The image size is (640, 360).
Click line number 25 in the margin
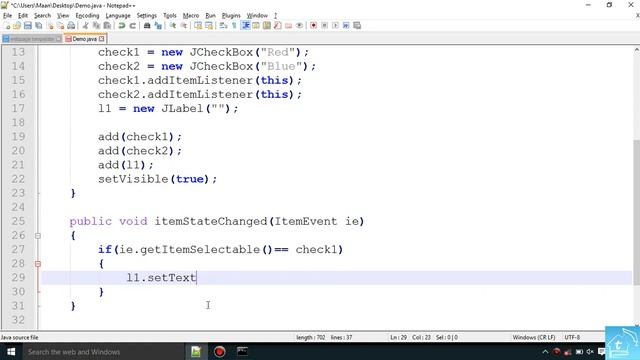point(18,222)
